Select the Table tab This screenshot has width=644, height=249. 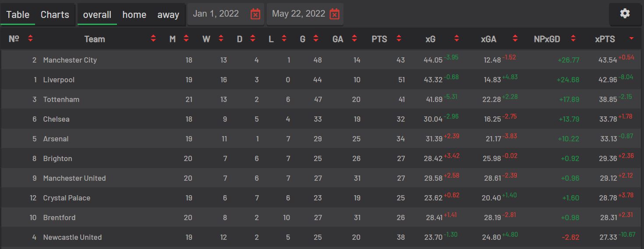(x=18, y=14)
